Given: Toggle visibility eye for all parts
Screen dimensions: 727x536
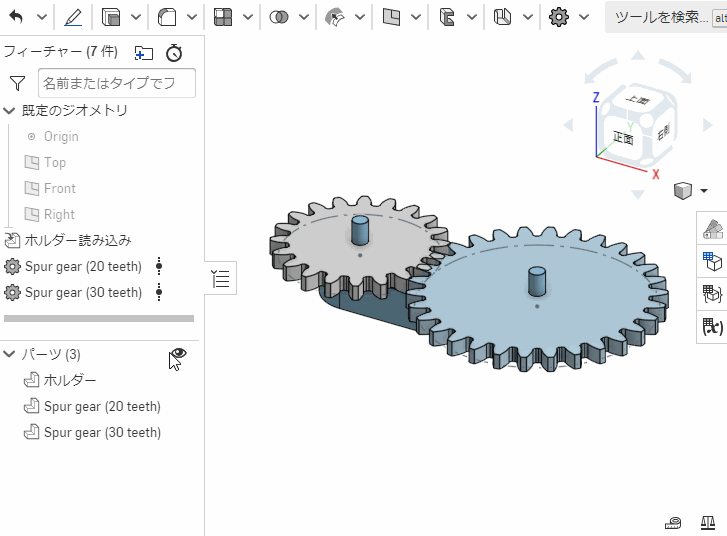Looking at the screenshot, I should click(179, 353).
